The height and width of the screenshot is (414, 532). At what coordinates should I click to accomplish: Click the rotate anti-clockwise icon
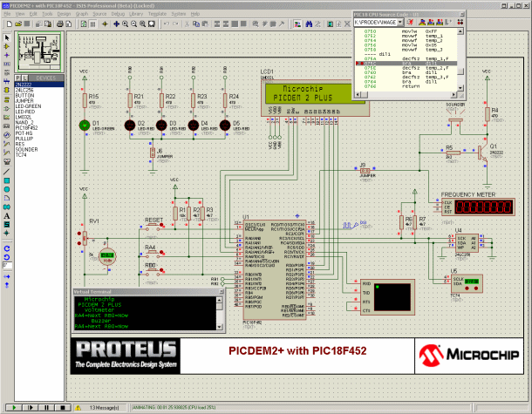[7, 257]
